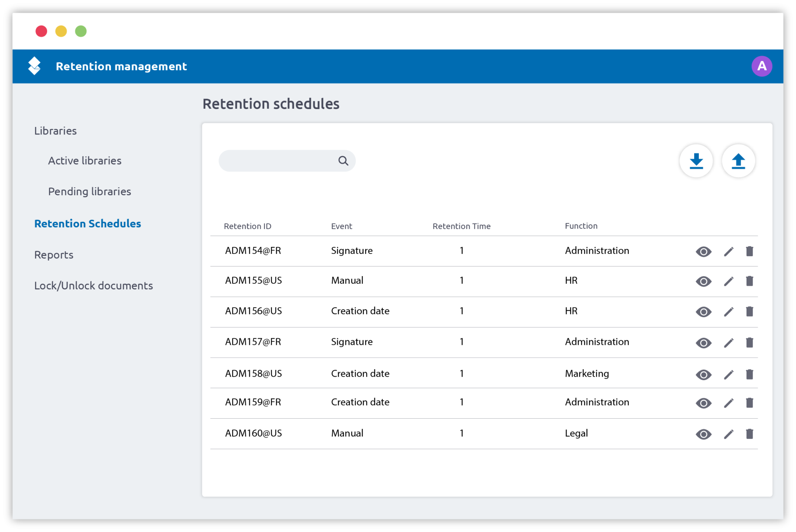Viewport: 796px width, 532px height.
Task: View details of ADM154@FR with the eye icon
Action: (x=703, y=252)
